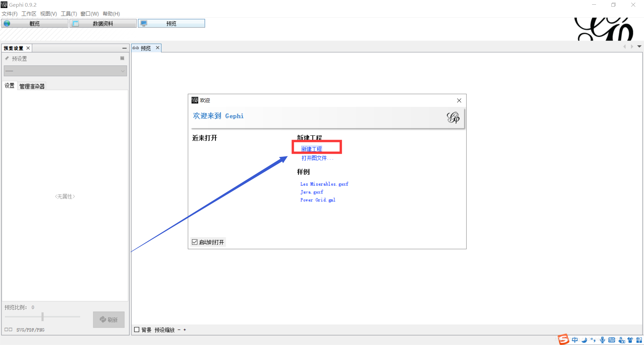Screen dimensions: 644x345
Task: Click the Gephi logo in welcome header
Action: click(453, 118)
